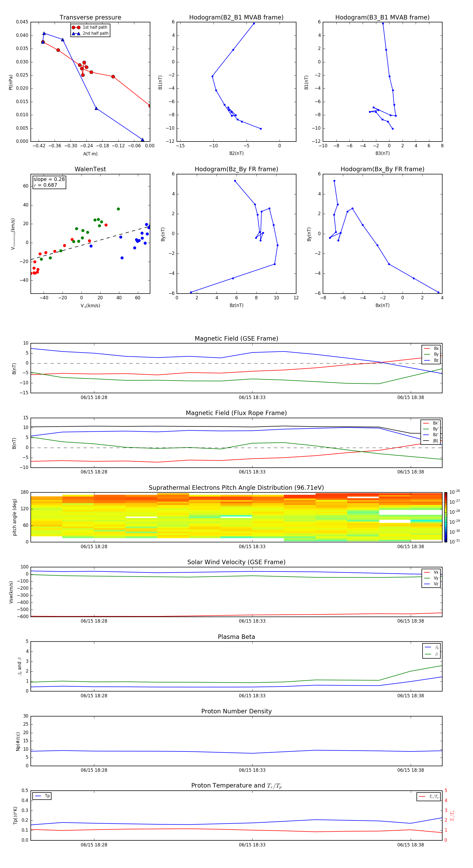This screenshot has width=473, height=868.
Task: Select 'Vz' in the solar wind legend
Action: [431, 584]
